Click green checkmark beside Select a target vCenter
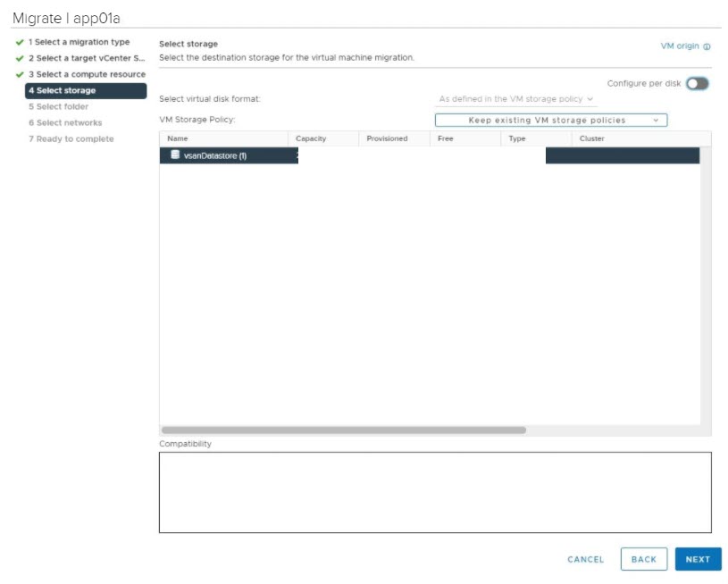This screenshot has width=728, height=584. coord(20,58)
